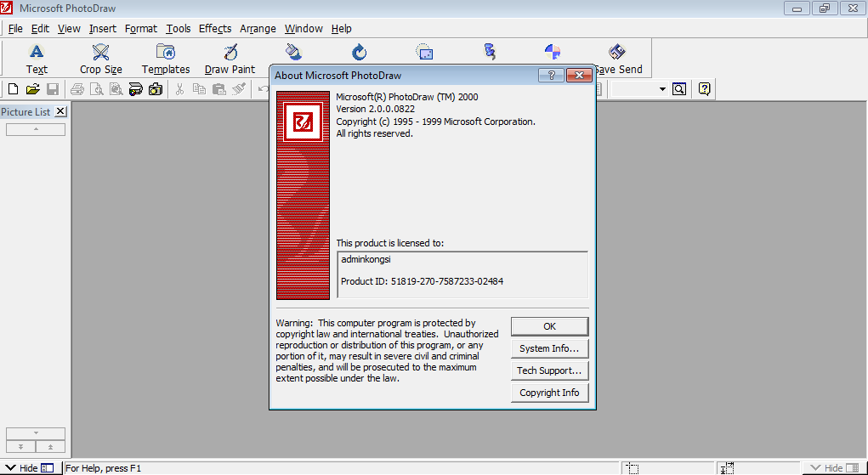Click the red PhotoDraw logo in dialog

click(x=303, y=122)
